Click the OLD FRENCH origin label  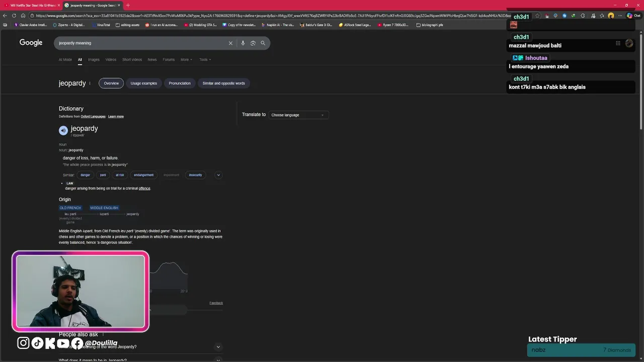[x=70, y=208]
